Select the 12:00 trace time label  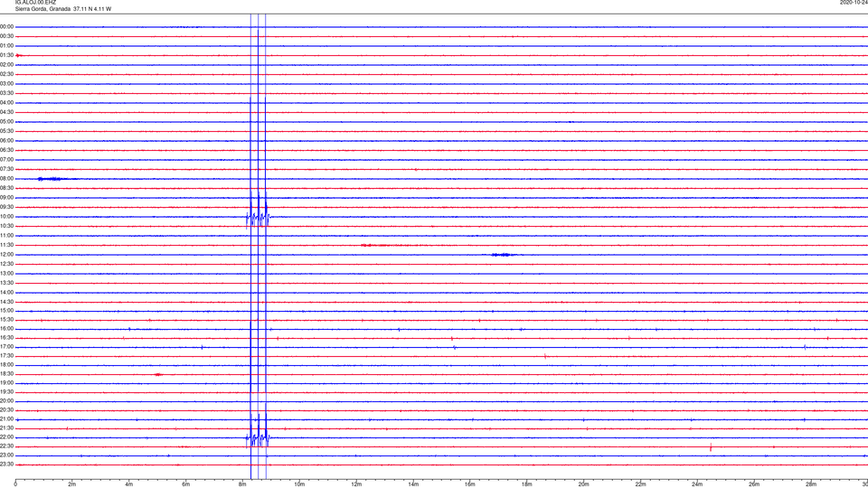tap(7, 255)
